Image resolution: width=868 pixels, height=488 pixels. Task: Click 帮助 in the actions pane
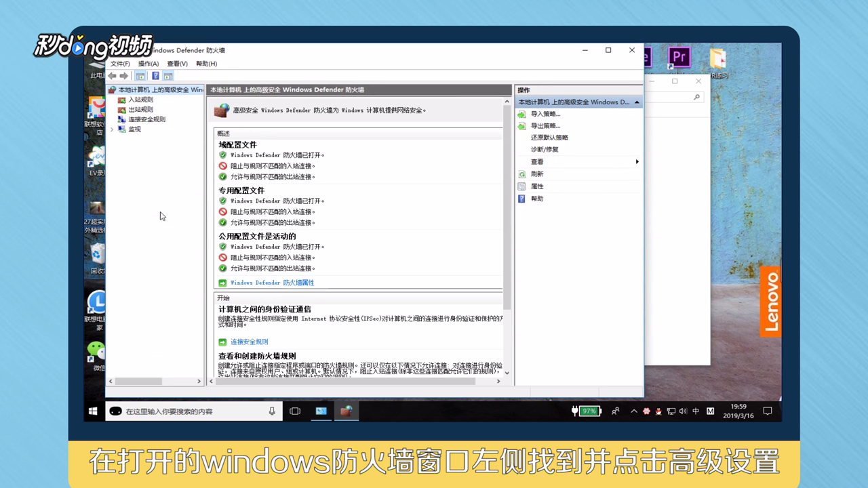point(537,199)
